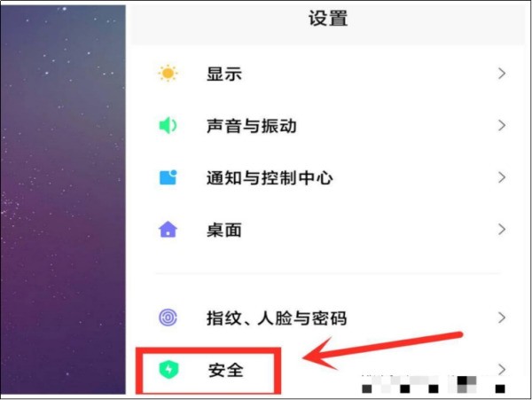
Task: Tap the fingerprint swirl icon
Action: 168,318
